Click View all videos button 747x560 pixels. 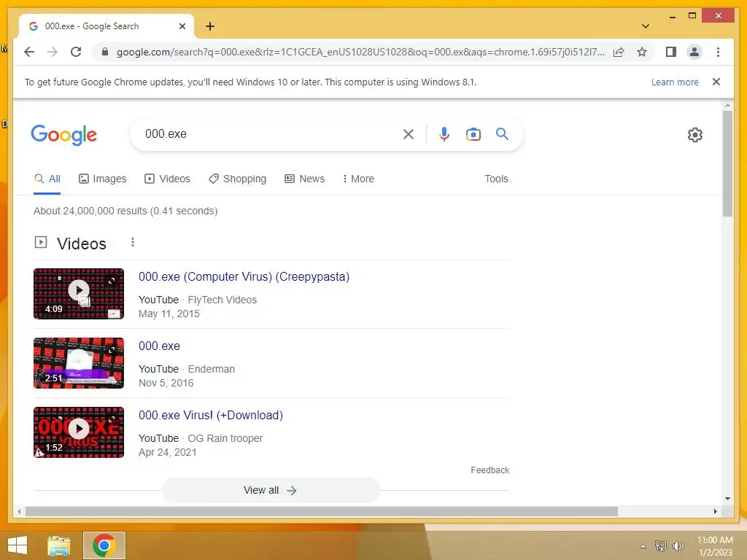(271, 490)
